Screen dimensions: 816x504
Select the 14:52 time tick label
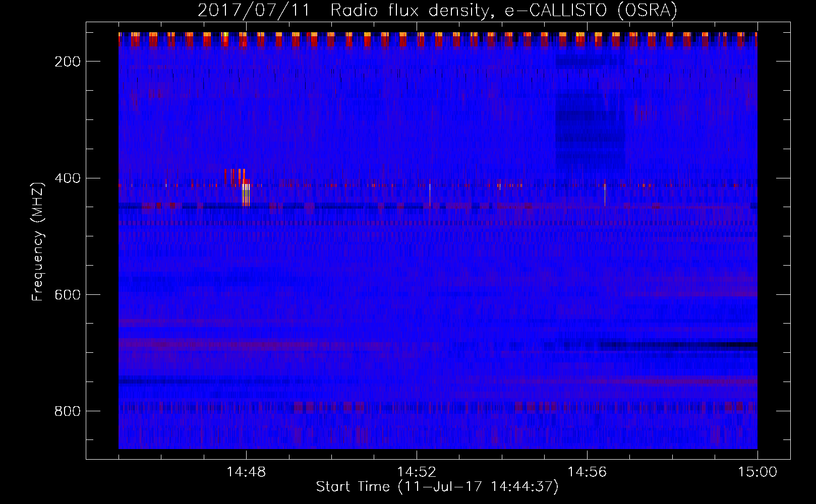(417, 472)
